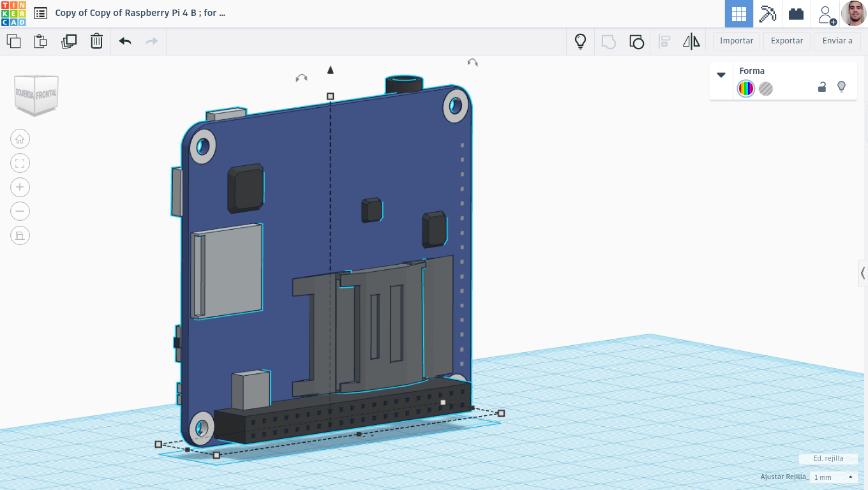
Task: Open the Ajustar Rejilla 1 mm dropdown
Action: (834, 477)
